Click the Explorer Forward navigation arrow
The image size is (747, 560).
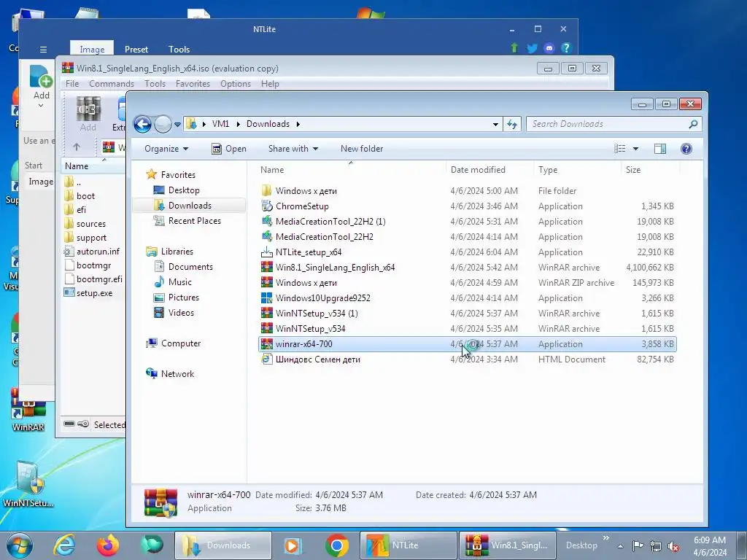pos(163,124)
